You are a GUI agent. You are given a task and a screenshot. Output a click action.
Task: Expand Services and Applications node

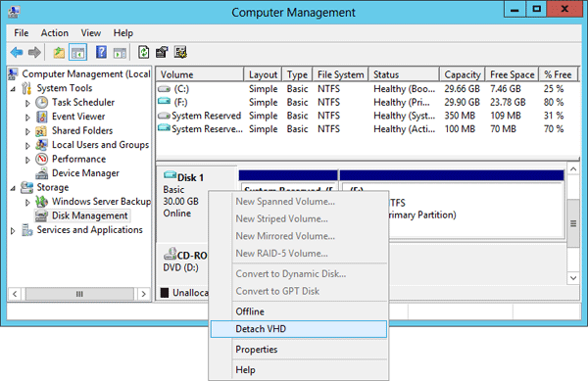click(13, 231)
